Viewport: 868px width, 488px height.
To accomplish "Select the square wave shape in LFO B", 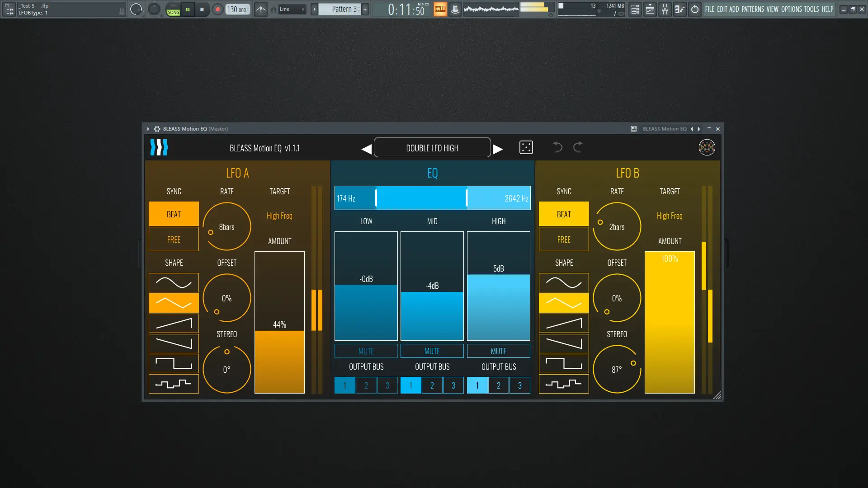I will (x=564, y=364).
